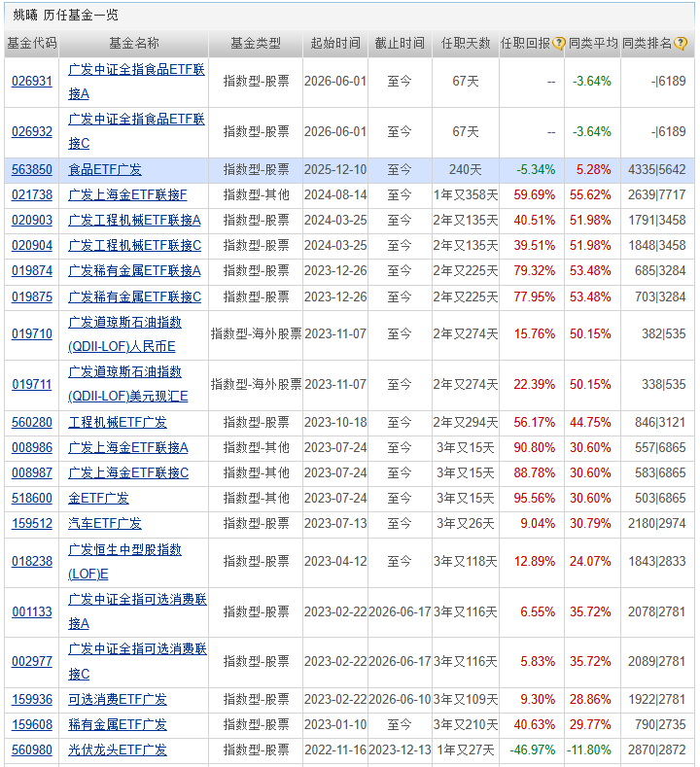The width and height of the screenshot is (700, 767).
Task: Open the 广发工程机械ETF联接C link
Action: point(134,246)
